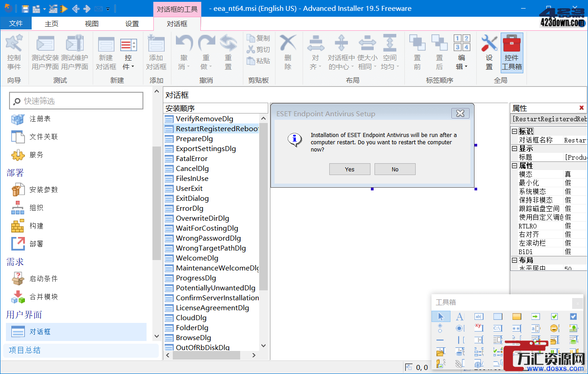Select the 对话框 ribbon tab

(x=177, y=24)
